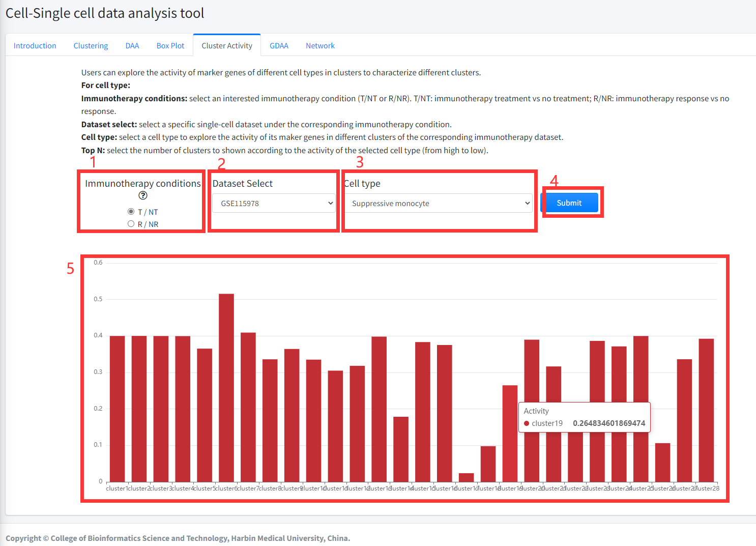Click the cluster14 bar in chart
The height and width of the screenshot is (546, 756).
pos(401,449)
